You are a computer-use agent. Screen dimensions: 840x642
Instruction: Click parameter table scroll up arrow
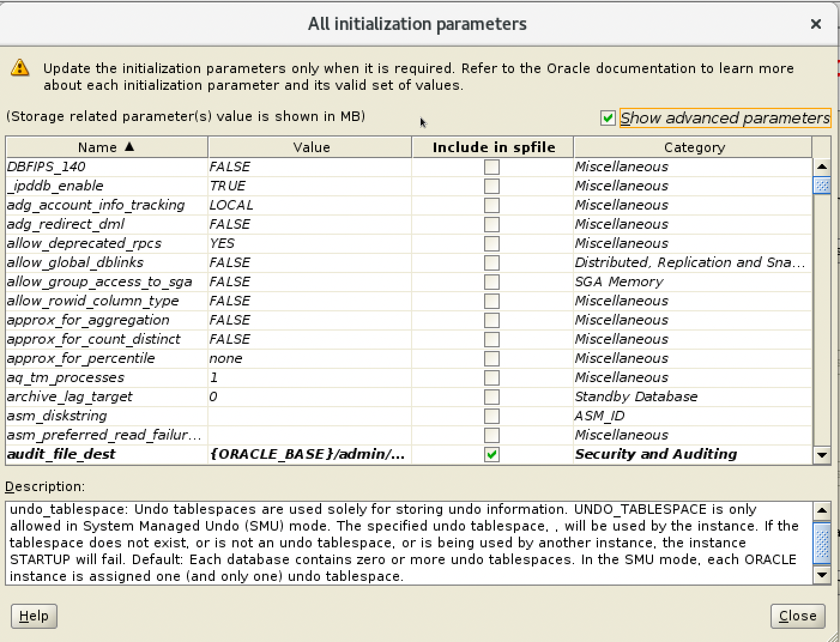[x=822, y=167]
